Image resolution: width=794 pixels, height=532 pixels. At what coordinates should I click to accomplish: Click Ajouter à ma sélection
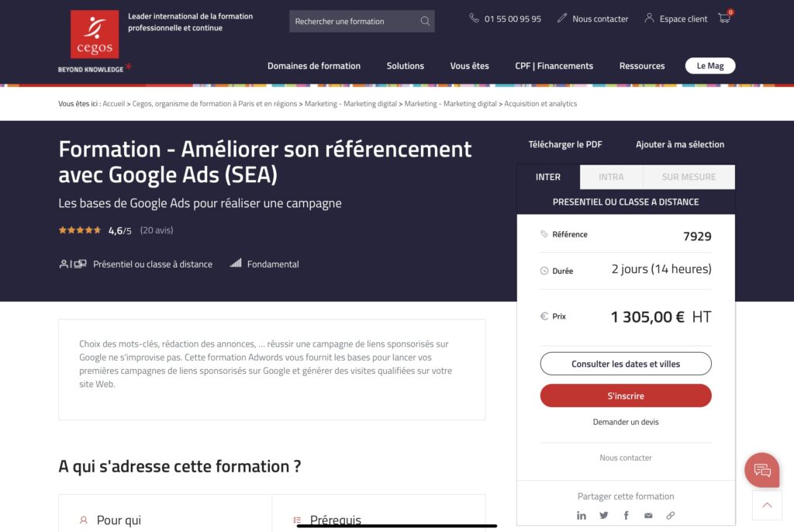tap(680, 144)
